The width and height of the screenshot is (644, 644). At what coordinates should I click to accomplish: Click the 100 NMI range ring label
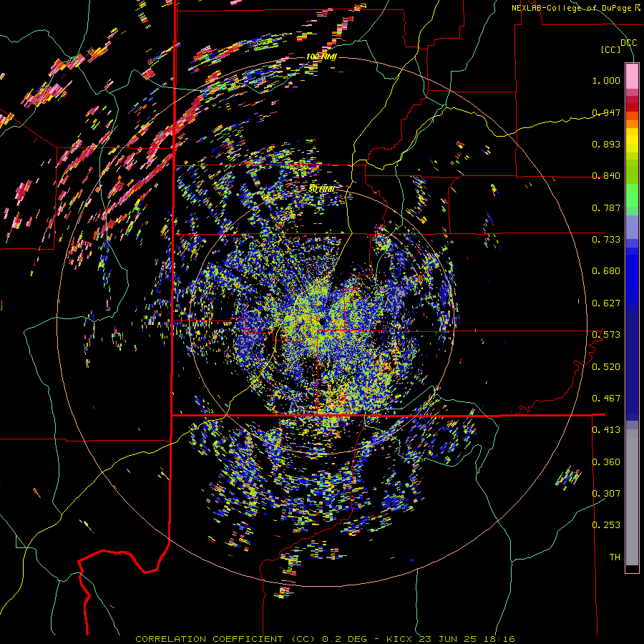[x=321, y=57]
